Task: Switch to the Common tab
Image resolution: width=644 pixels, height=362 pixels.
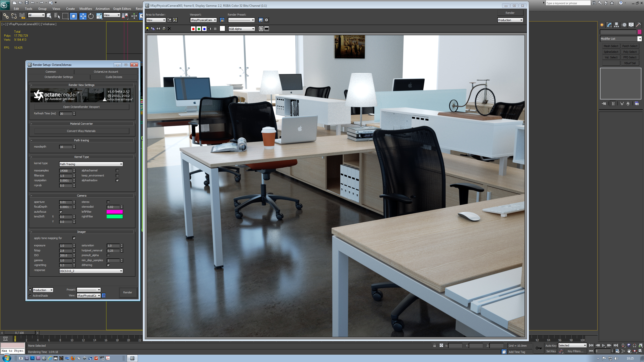Action: point(51,72)
